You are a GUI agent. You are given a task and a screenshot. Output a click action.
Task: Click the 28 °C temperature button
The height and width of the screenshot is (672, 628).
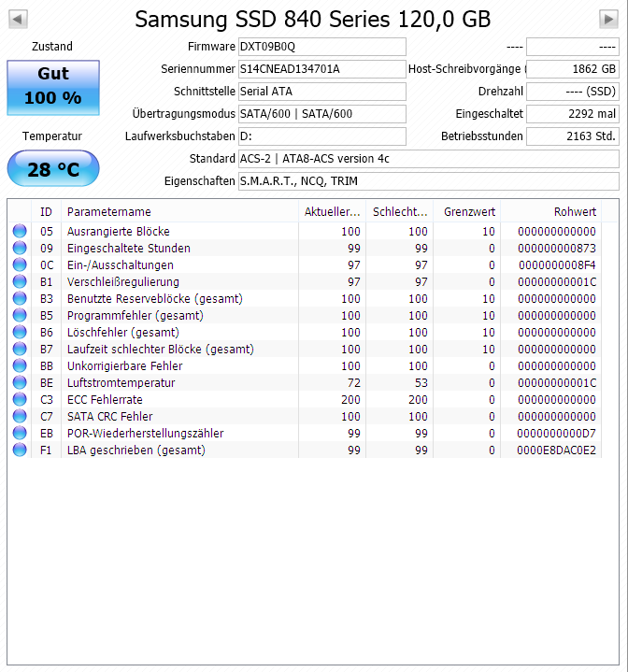(x=53, y=168)
